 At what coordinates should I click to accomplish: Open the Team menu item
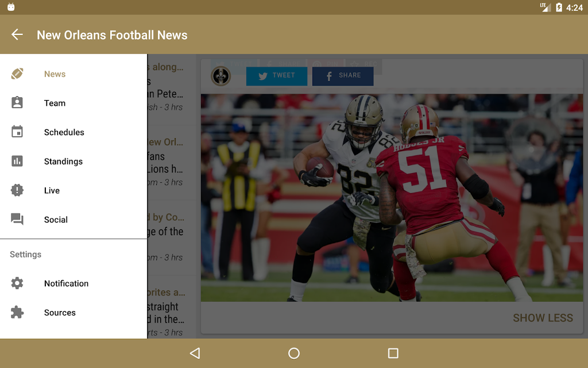73,103
